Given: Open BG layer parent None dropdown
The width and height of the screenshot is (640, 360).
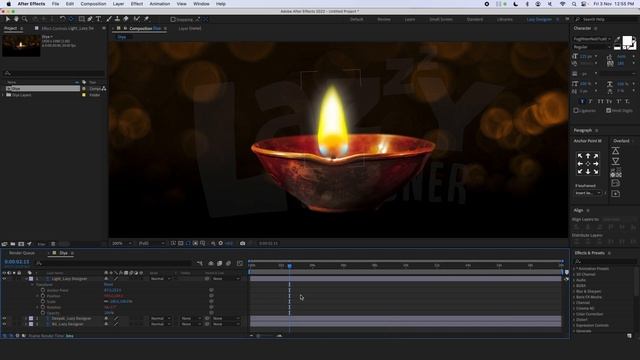Looking at the screenshot, I should point(226,324).
